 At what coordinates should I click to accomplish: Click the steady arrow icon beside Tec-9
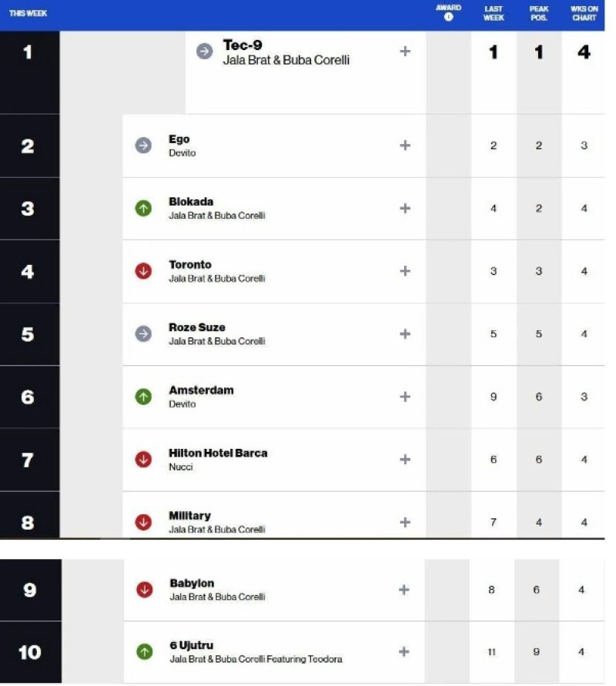coord(204,51)
